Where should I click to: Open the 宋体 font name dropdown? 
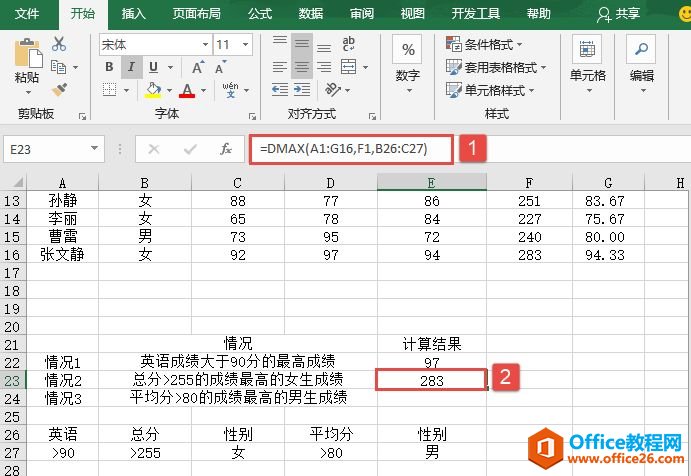[x=205, y=44]
